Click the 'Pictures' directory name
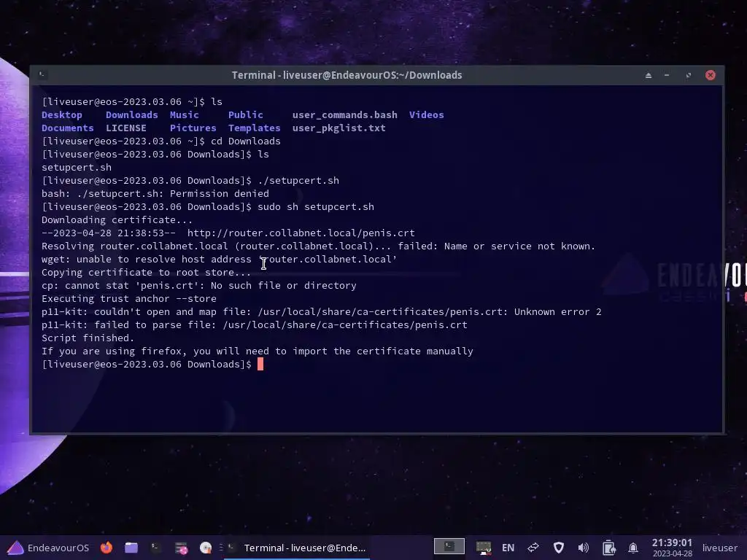Image resolution: width=747 pixels, height=560 pixels. pyautogui.click(x=193, y=128)
